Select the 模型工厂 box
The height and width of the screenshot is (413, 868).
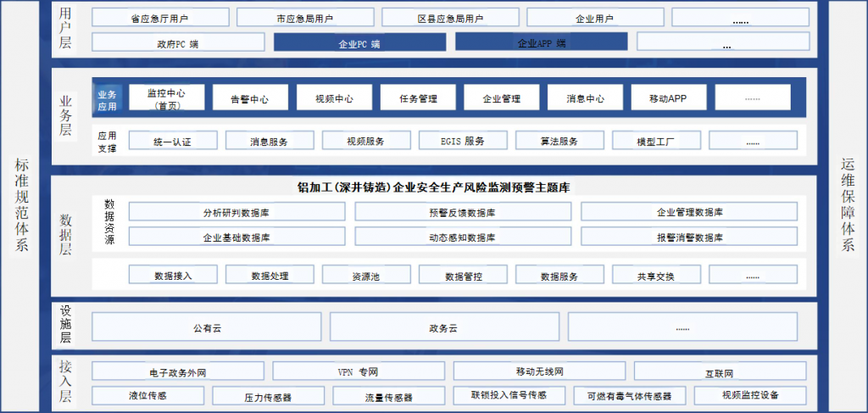(656, 141)
